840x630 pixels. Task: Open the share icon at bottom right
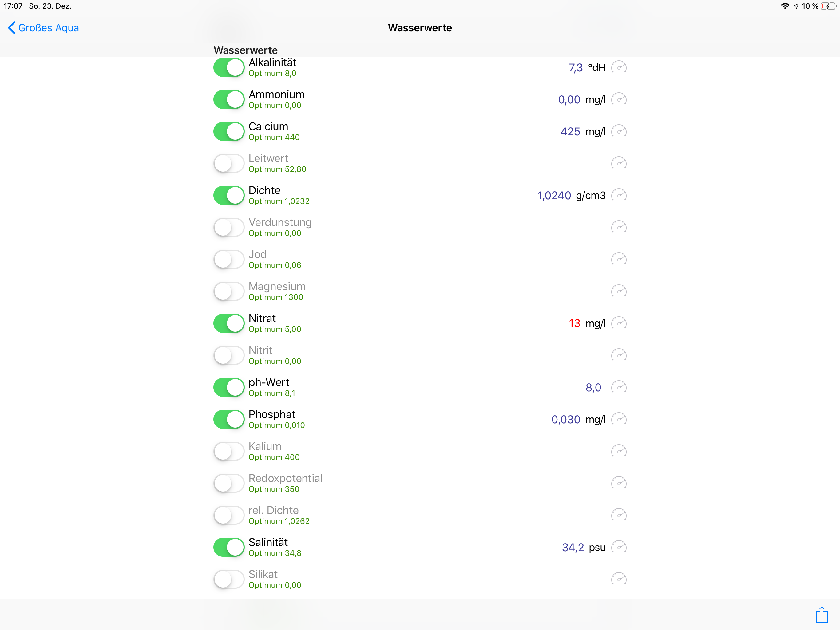[821, 614]
